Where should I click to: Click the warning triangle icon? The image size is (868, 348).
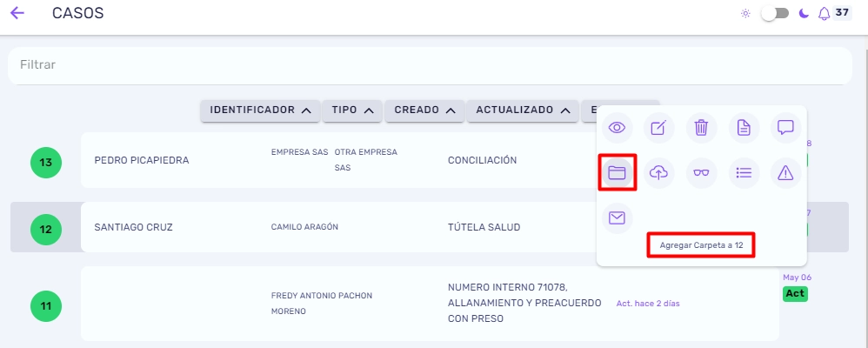point(785,173)
